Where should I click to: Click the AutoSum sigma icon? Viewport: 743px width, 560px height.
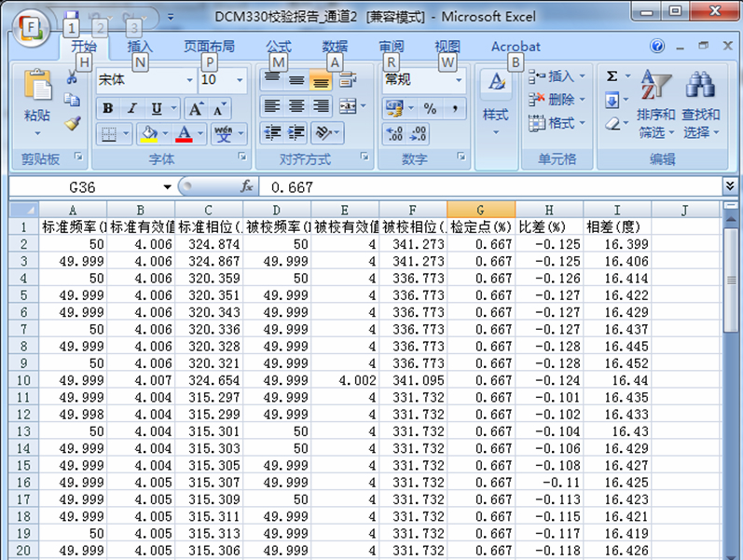612,76
